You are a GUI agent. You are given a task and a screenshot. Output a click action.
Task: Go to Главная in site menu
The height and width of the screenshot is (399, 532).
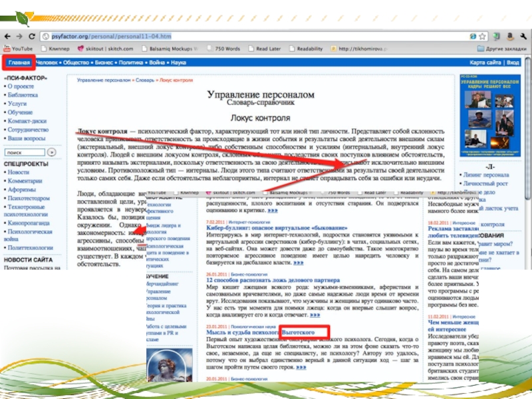[19, 63]
